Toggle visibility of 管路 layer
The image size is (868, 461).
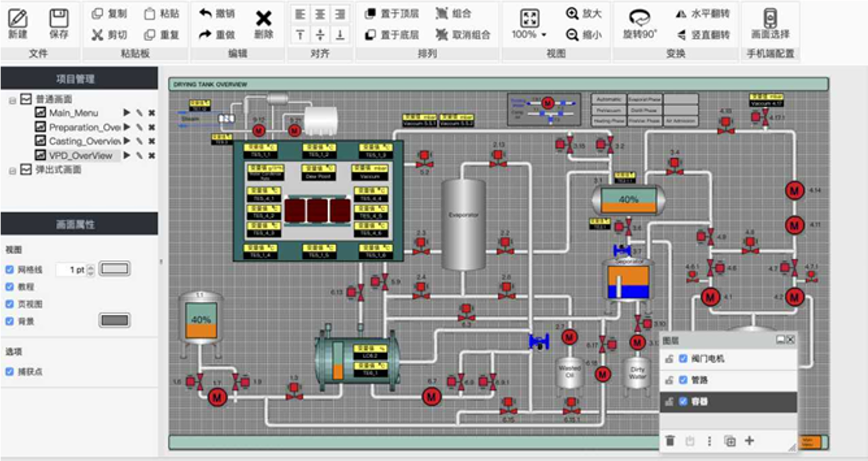point(683,380)
